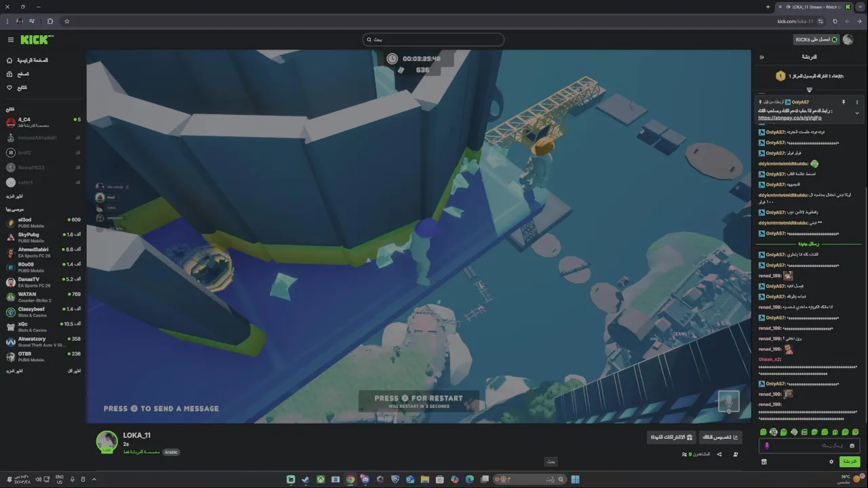Open Chrome from the taskbar

(350, 479)
